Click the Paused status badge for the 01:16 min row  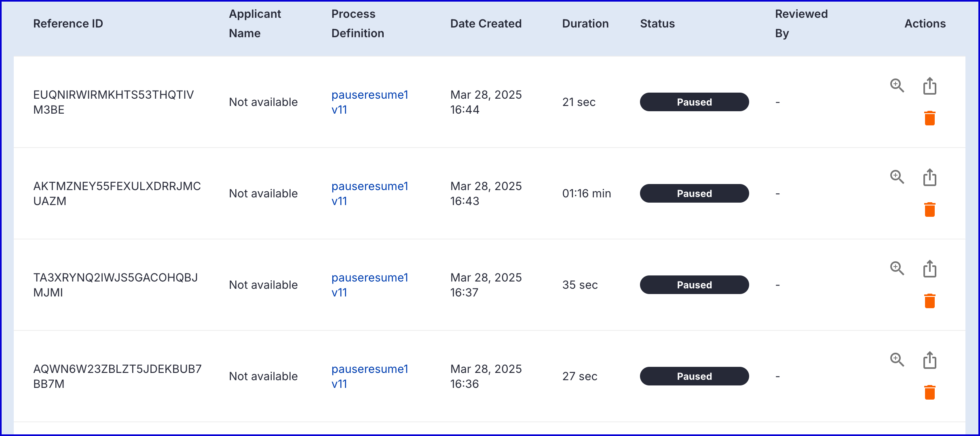coord(694,193)
